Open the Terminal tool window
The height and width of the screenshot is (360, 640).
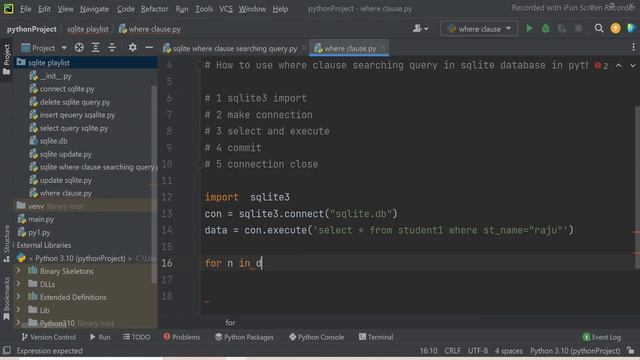pyautogui.click(x=376, y=337)
